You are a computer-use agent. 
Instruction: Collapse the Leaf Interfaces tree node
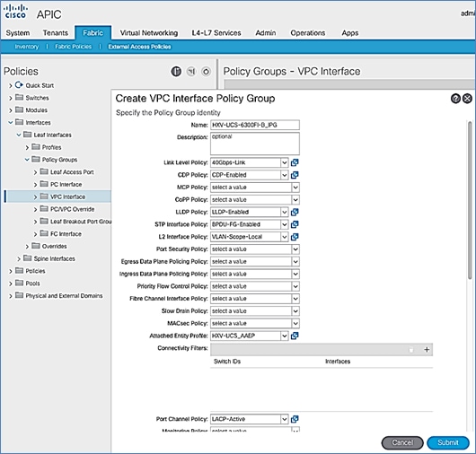coord(19,135)
